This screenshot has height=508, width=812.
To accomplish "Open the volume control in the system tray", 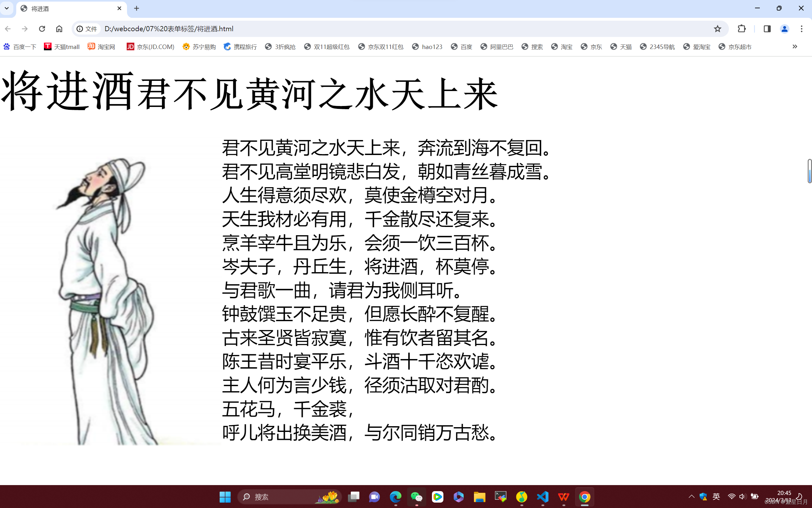I will pyautogui.click(x=742, y=497).
